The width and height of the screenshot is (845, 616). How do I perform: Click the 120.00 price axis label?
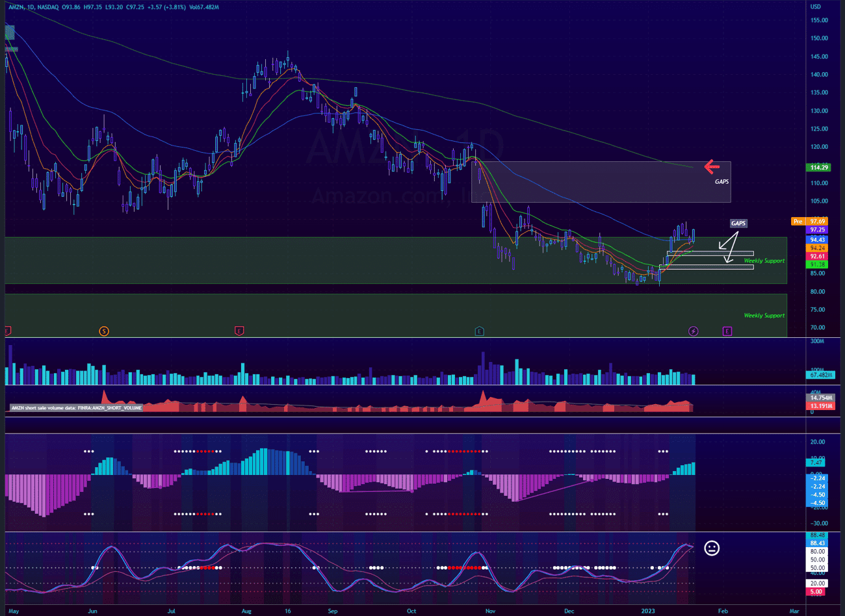tap(819, 147)
